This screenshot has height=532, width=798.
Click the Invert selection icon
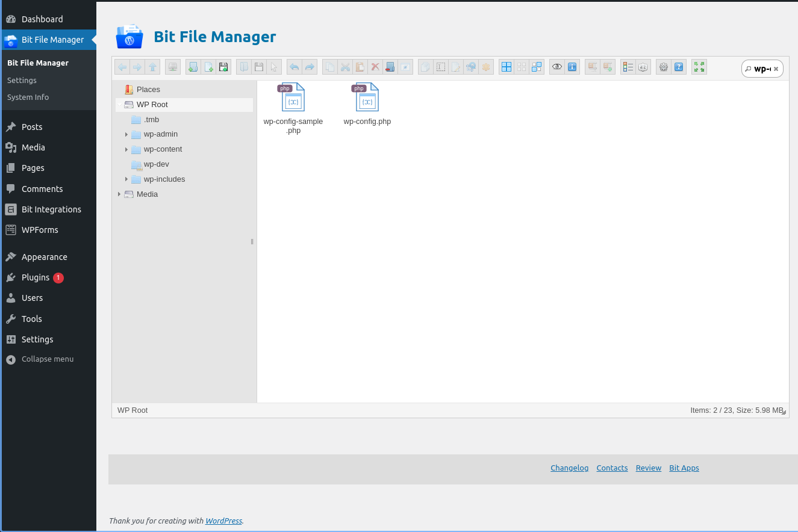537,67
